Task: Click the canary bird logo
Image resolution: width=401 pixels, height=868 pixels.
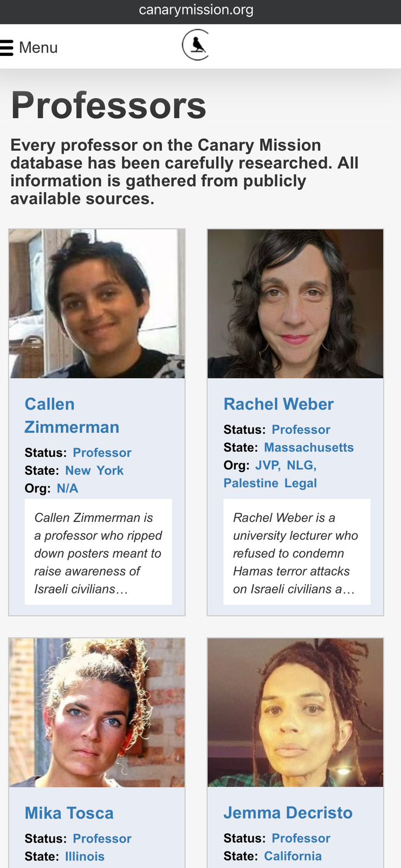Action: tap(196, 45)
